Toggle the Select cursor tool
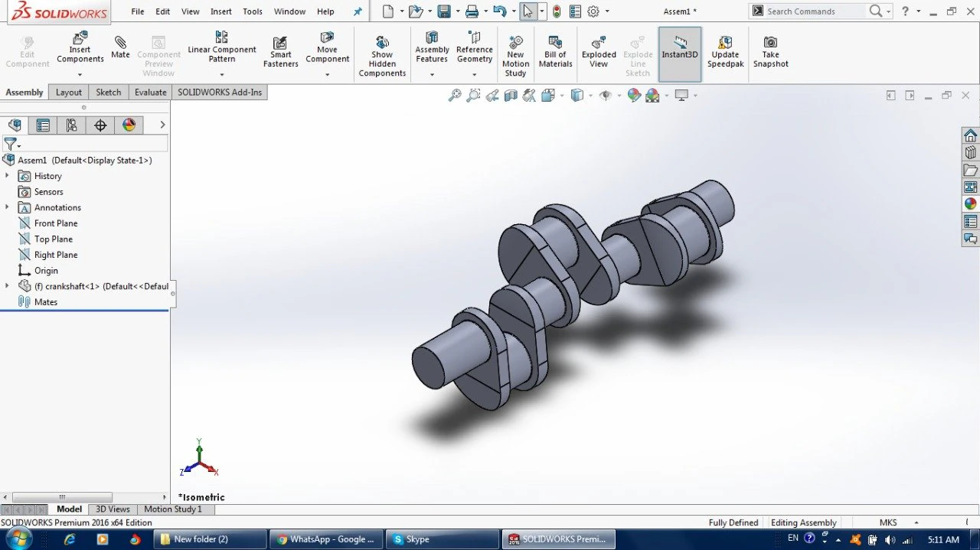 click(528, 11)
